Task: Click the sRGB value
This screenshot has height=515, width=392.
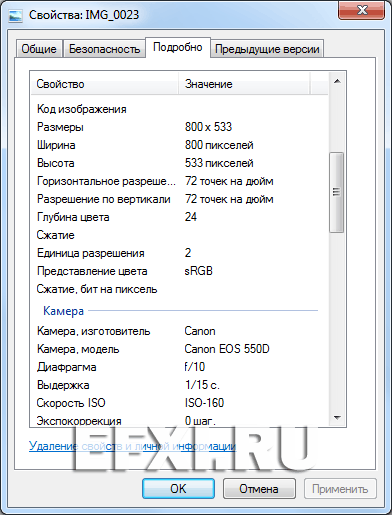Action: [199, 271]
